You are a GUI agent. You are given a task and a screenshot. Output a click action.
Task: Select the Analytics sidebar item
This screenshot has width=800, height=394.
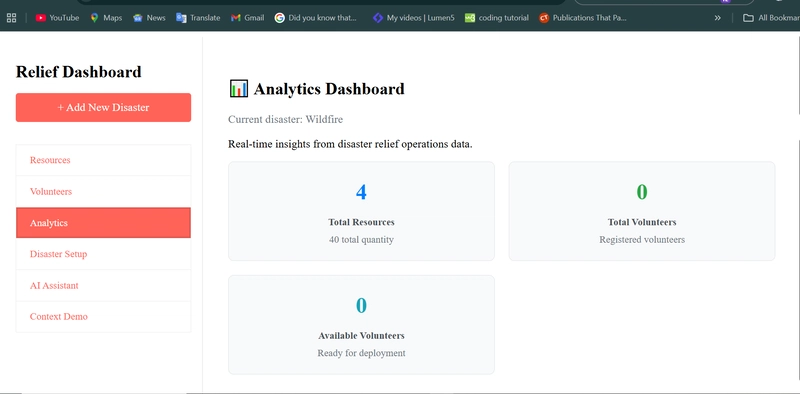click(104, 223)
